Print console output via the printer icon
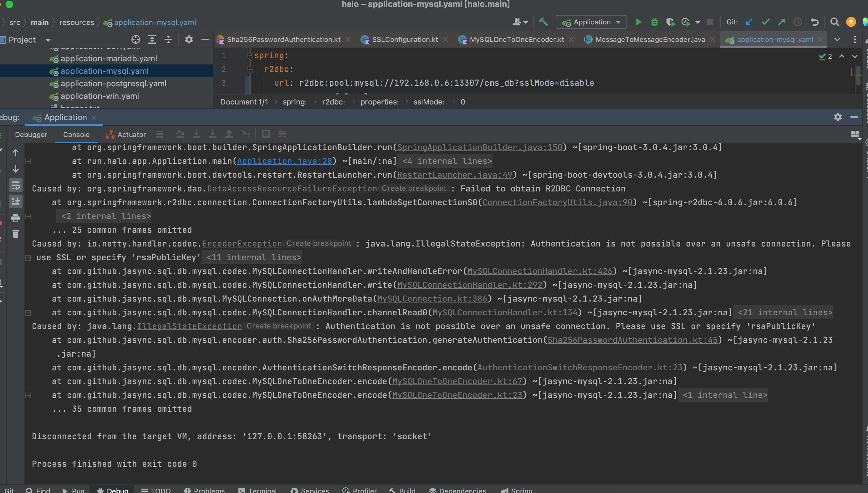868x493 pixels. 16,218
